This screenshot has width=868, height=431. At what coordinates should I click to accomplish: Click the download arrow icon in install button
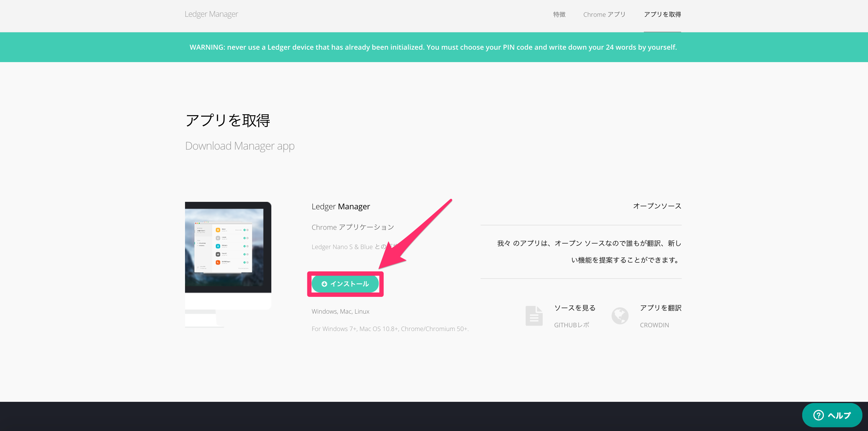click(324, 284)
